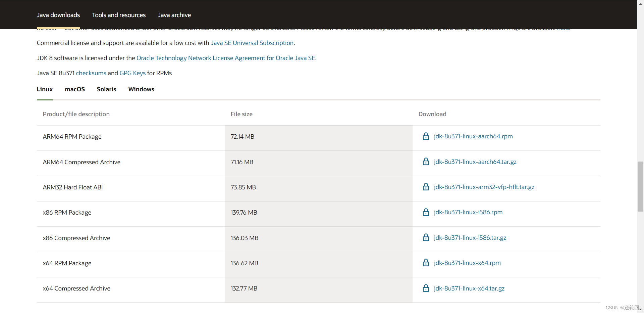Click lock icon beside jdk-8u371-linux-x64.tar.gz
The width and height of the screenshot is (644, 313).
click(x=426, y=288)
